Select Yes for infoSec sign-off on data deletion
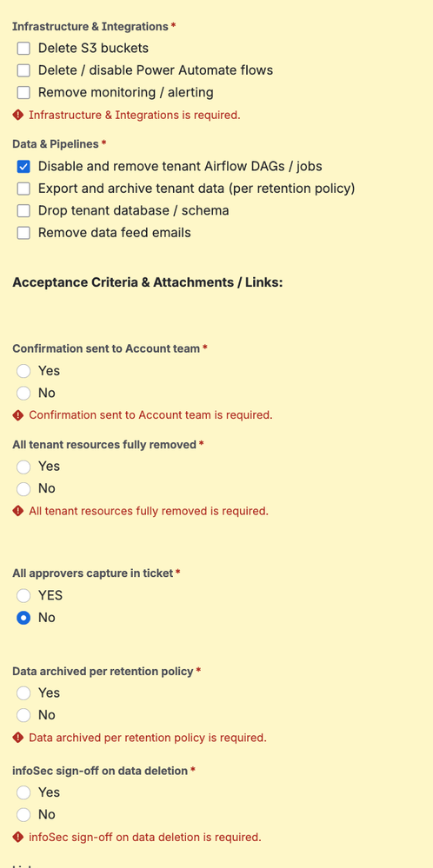Viewport: 433px width, 868px height. [x=23, y=792]
